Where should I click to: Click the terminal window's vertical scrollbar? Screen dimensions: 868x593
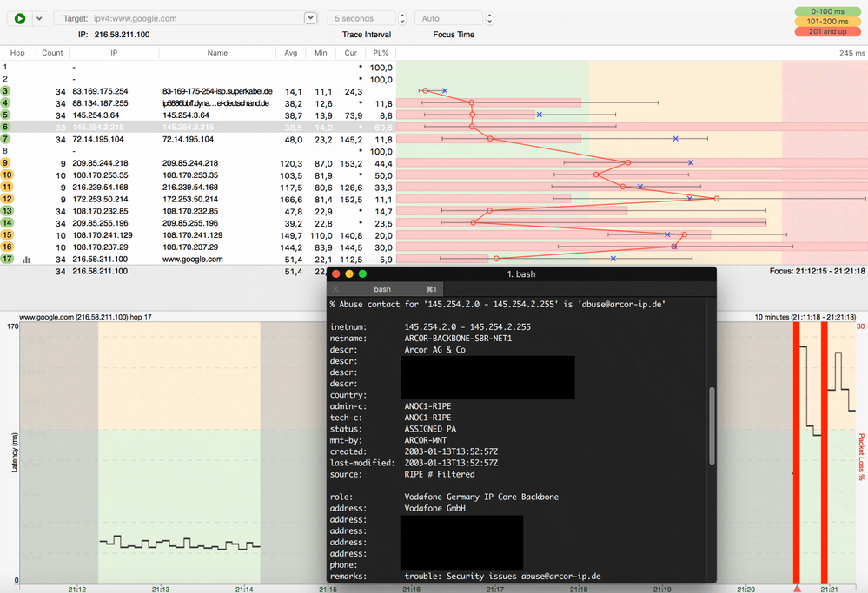pyautogui.click(x=712, y=425)
